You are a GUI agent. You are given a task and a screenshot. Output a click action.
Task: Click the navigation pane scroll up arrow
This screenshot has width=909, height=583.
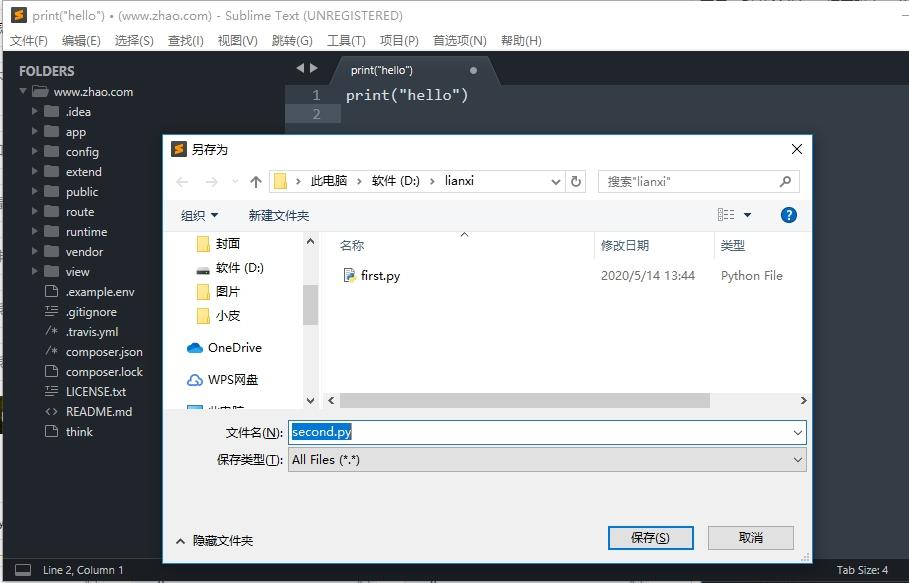310,241
